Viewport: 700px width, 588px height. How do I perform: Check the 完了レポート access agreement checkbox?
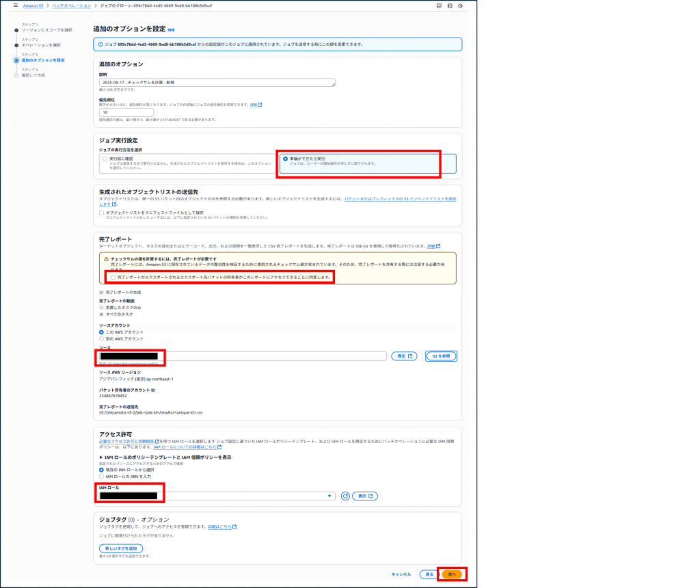tap(113, 277)
